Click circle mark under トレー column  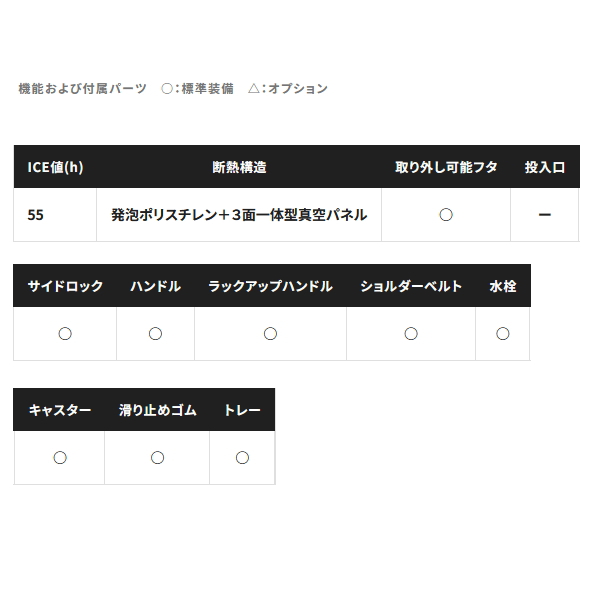(x=242, y=458)
